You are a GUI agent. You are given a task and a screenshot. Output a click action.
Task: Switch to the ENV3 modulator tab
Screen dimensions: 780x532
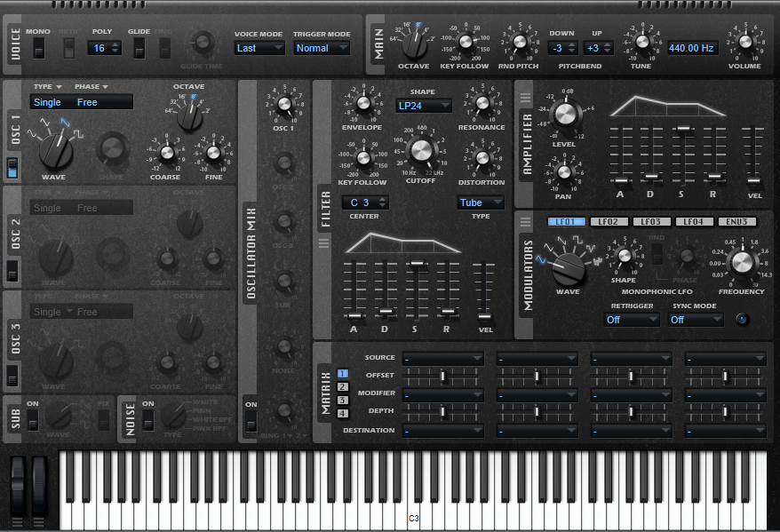click(x=736, y=221)
